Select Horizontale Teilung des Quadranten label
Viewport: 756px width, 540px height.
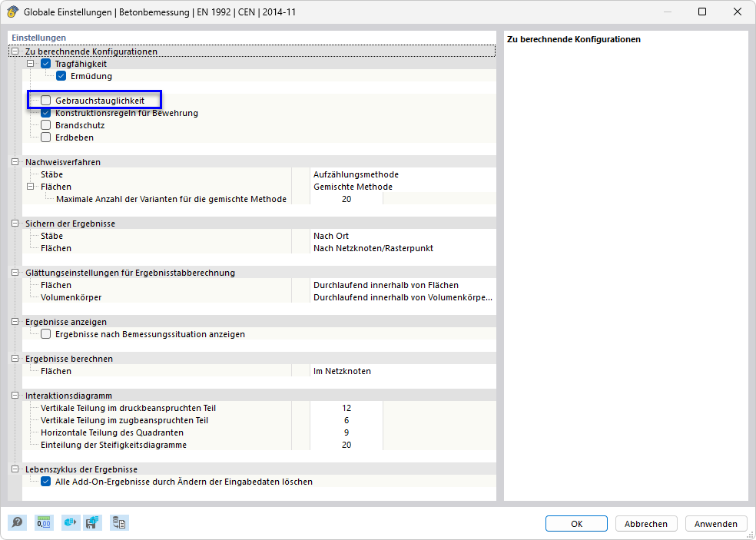point(112,432)
